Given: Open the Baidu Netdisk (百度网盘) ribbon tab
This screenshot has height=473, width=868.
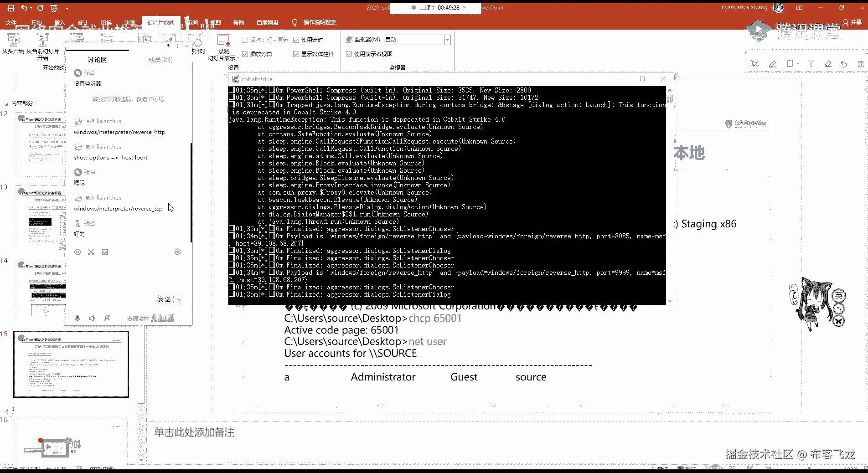Looking at the screenshot, I should (x=268, y=22).
